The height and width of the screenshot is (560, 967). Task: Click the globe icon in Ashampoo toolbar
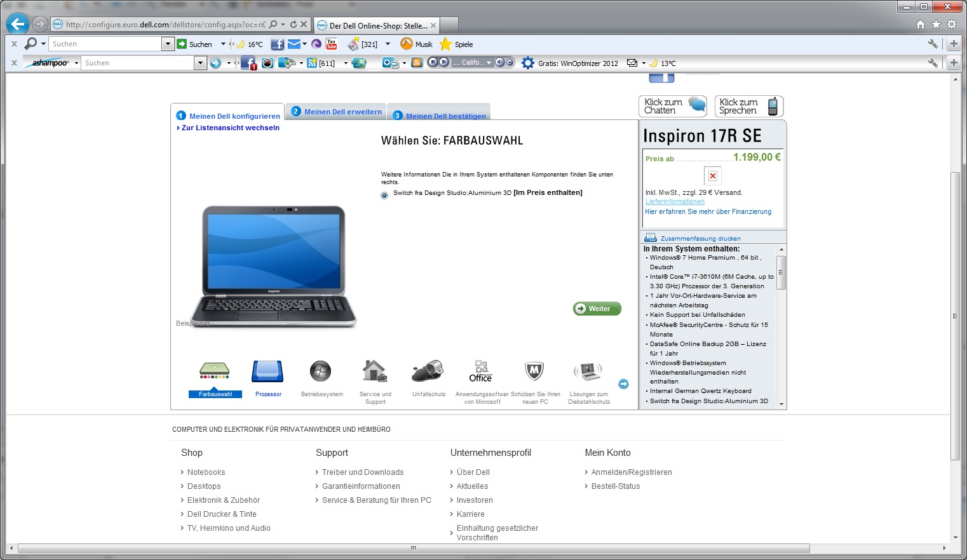[x=359, y=63]
